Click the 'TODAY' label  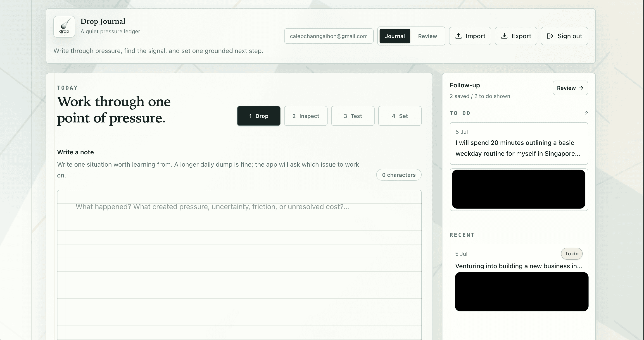(67, 88)
